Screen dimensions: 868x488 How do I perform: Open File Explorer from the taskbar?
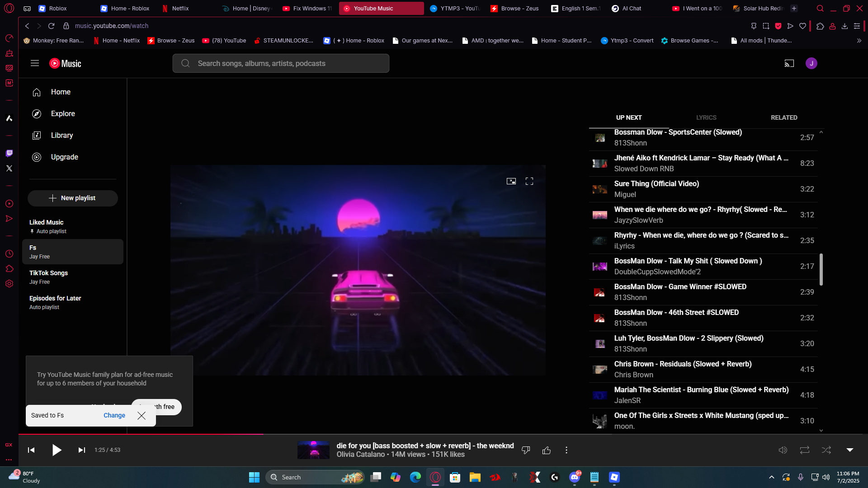point(475,477)
